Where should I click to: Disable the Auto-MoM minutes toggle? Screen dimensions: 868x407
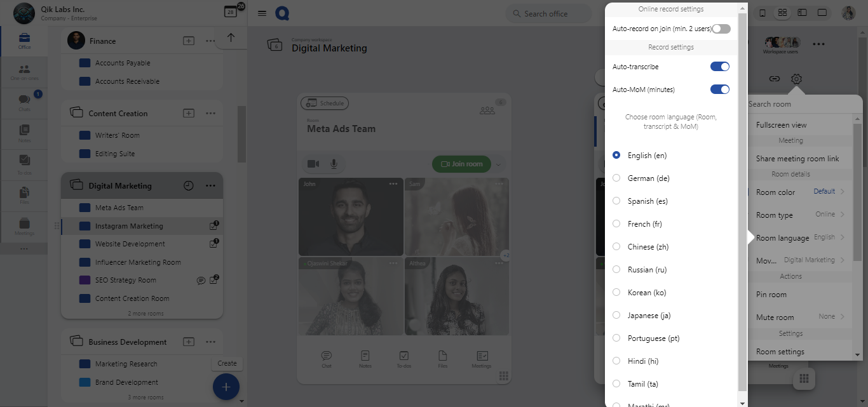click(719, 90)
